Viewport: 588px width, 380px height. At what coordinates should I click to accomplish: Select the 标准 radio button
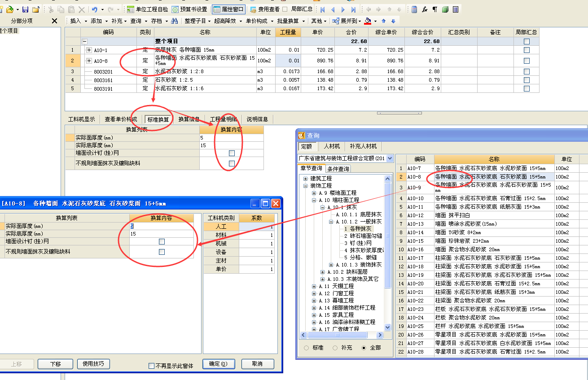click(307, 348)
